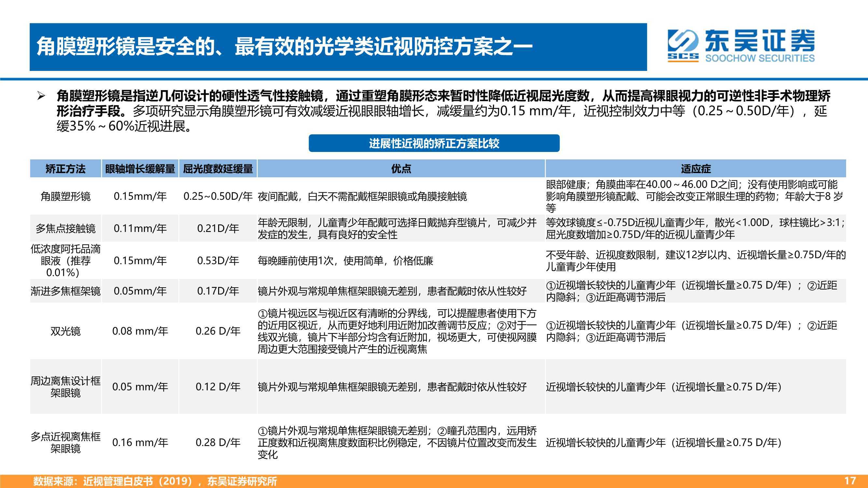Click the 优点 column header

click(401, 169)
